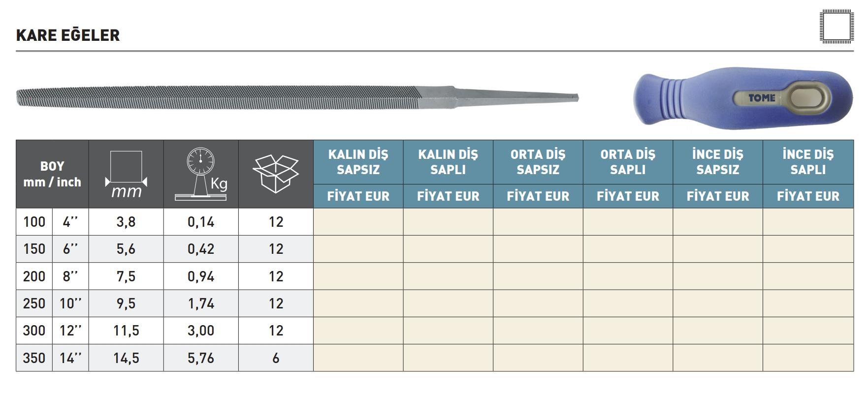This screenshot has height=394, width=868.
Task: Click the KARE EĞELER title
Action: pyautogui.click(x=68, y=35)
